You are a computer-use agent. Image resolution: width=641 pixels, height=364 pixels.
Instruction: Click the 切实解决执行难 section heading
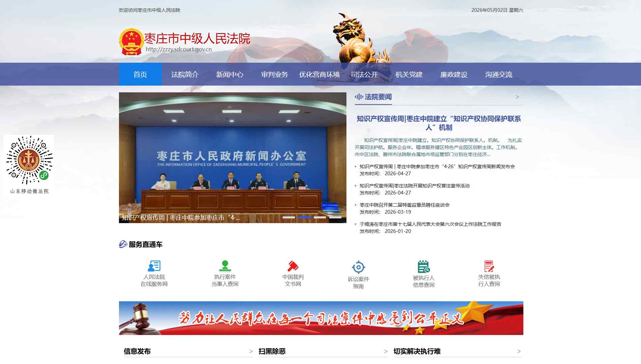pos(417,351)
